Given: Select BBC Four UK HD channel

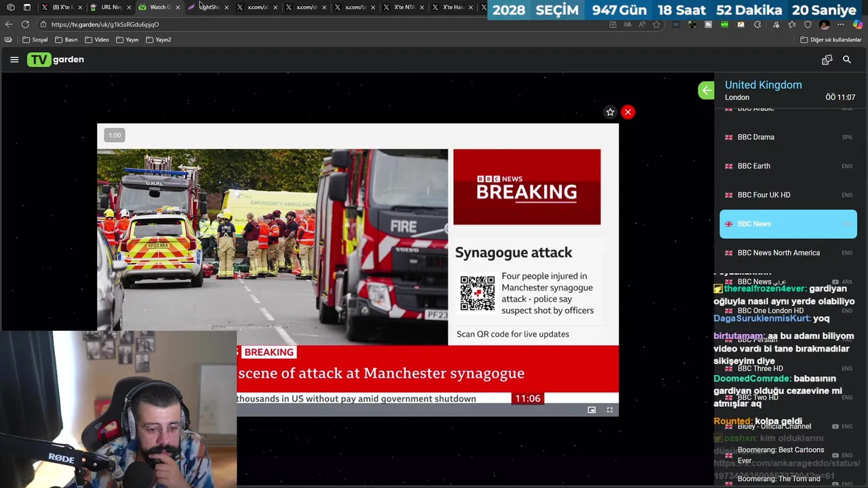Looking at the screenshot, I should (788, 195).
